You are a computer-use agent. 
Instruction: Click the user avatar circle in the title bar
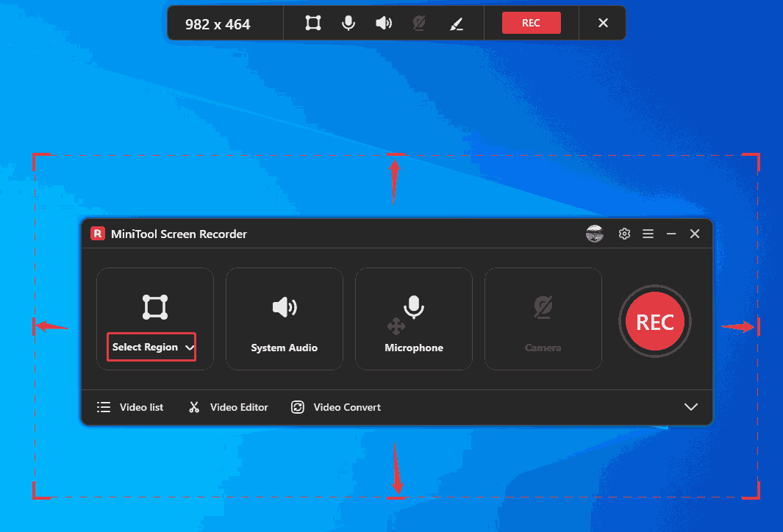tap(595, 234)
